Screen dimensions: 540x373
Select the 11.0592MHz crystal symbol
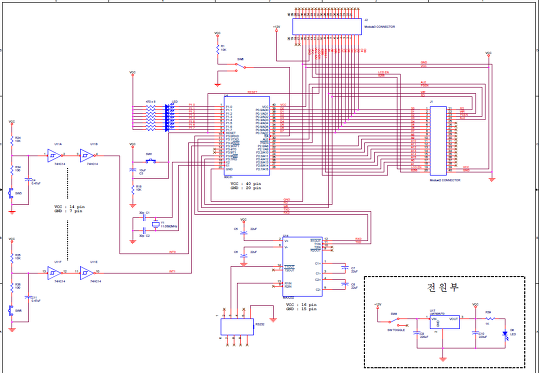click(156, 224)
